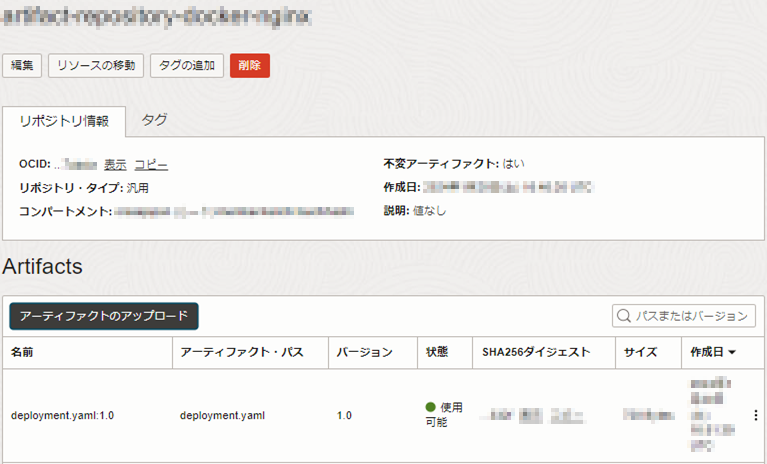Viewport: 767px width, 464px height.
Task: Click the red 削除 button
Action: pyautogui.click(x=250, y=66)
